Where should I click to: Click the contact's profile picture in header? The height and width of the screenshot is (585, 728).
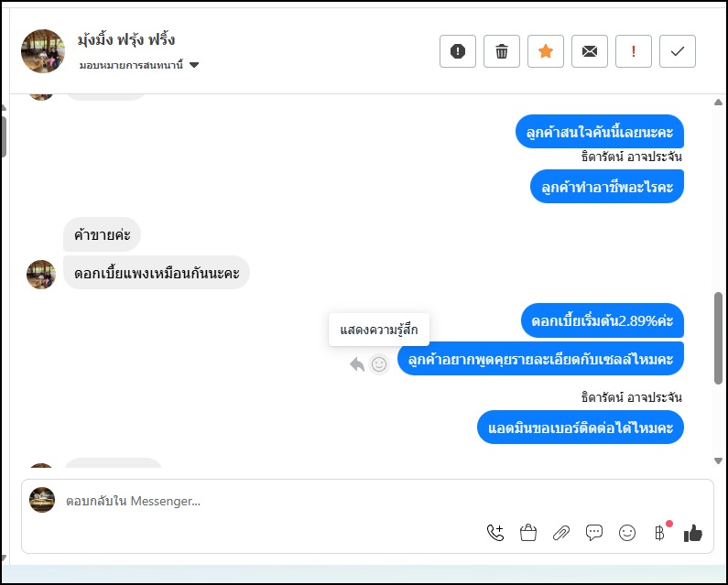[x=43, y=51]
